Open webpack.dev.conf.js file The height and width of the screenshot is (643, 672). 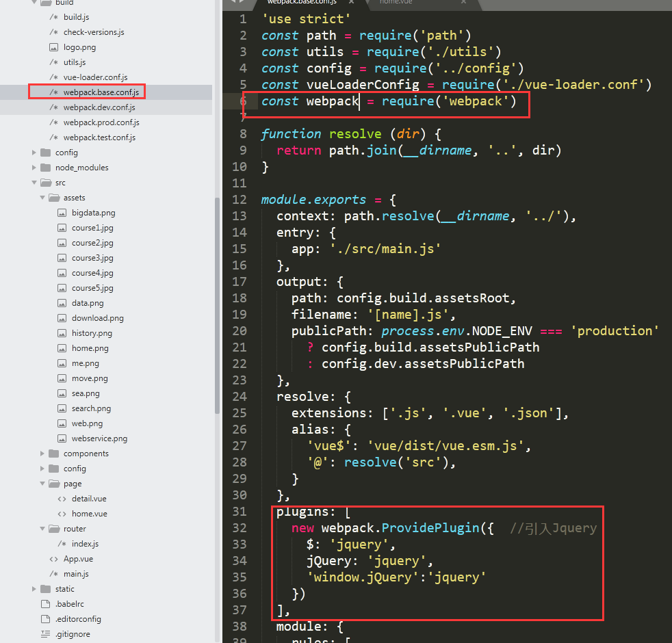99,107
